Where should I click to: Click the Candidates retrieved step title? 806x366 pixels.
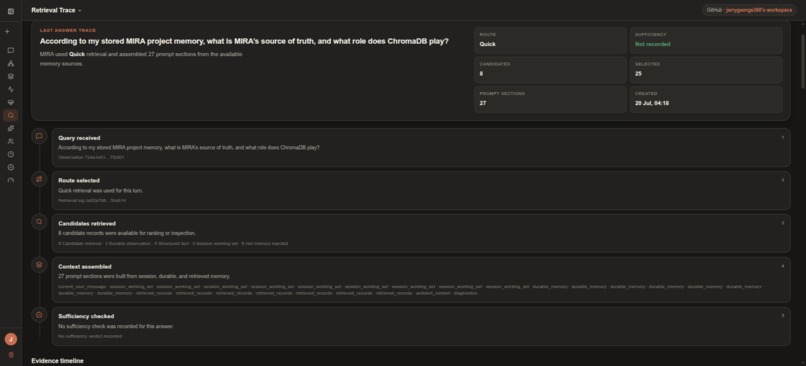coord(87,224)
